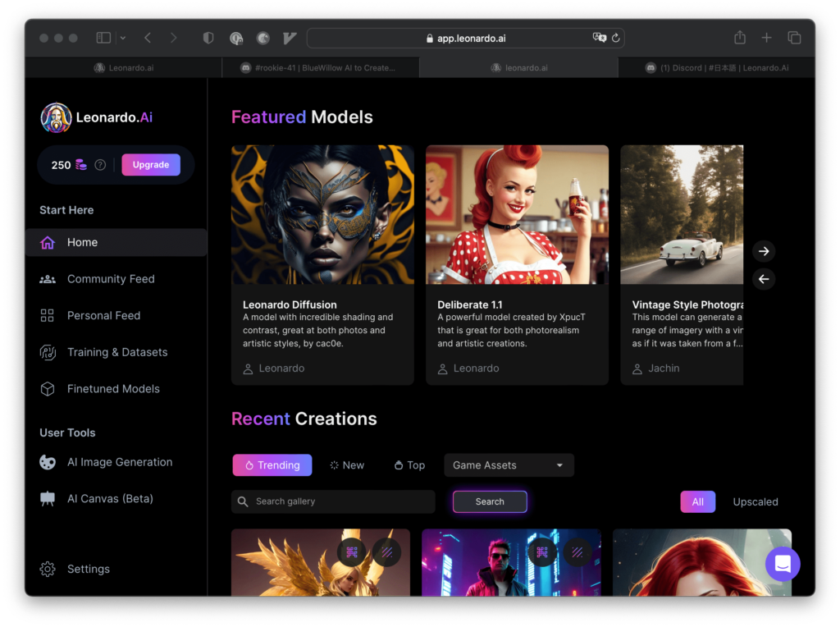Open the Vintage Style Photography model thumbnail
Image resolution: width=840 pixels, height=627 pixels.
pyautogui.click(x=682, y=214)
